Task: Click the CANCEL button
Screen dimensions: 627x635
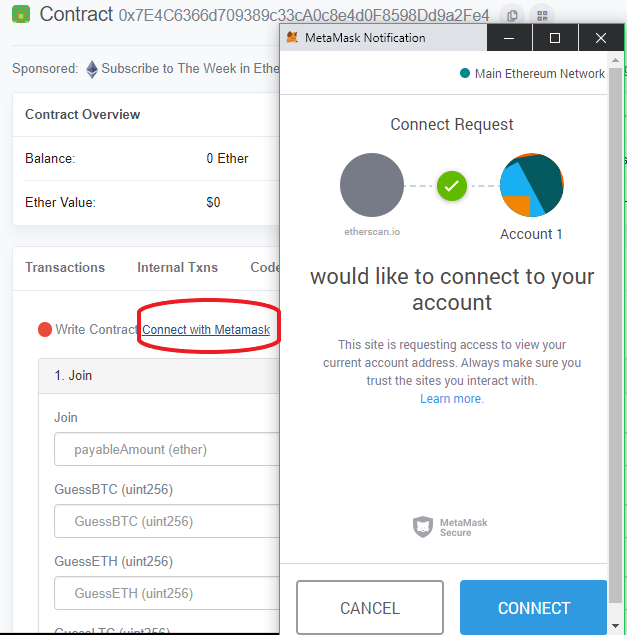Action: click(x=370, y=607)
